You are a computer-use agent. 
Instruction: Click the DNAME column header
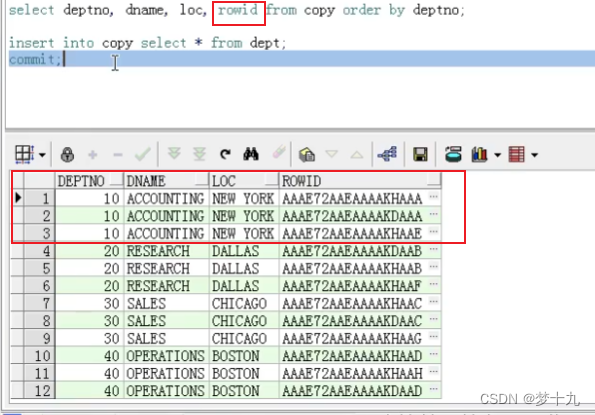pyautogui.click(x=167, y=181)
